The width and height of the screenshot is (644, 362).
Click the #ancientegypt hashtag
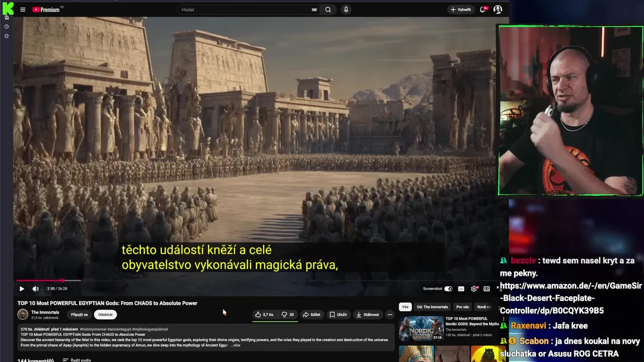pyautogui.click(x=119, y=329)
